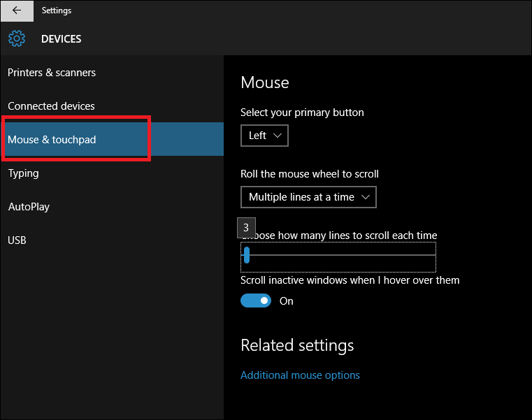Click the Mouse section heading
The height and width of the screenshot is (420, 532).
[264, 82]
